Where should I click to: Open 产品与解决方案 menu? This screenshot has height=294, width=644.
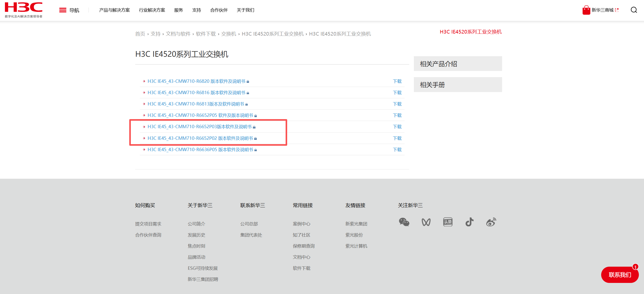coord(114,10)
